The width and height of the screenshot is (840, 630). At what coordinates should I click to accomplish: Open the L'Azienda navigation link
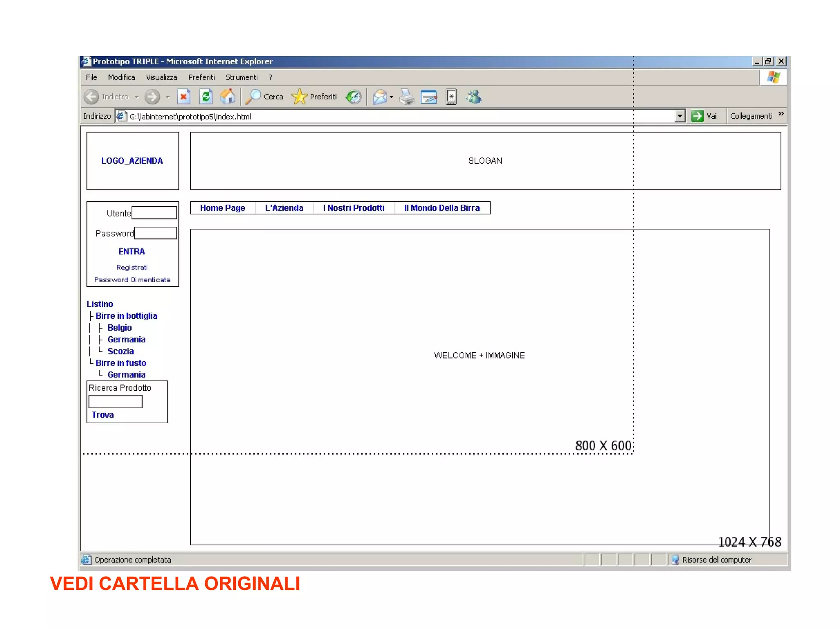coord(284,208)
